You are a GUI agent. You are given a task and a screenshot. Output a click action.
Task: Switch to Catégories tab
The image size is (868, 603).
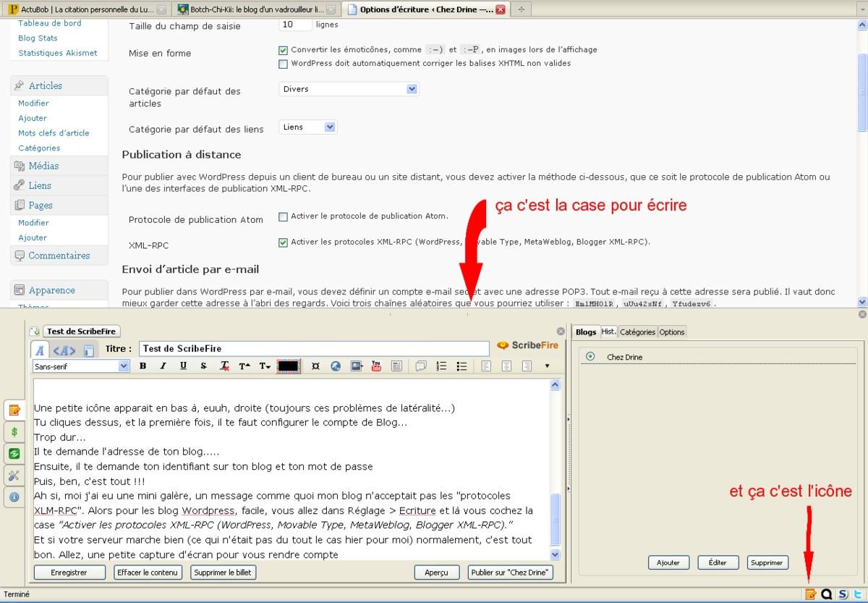(x=637, y=332)
